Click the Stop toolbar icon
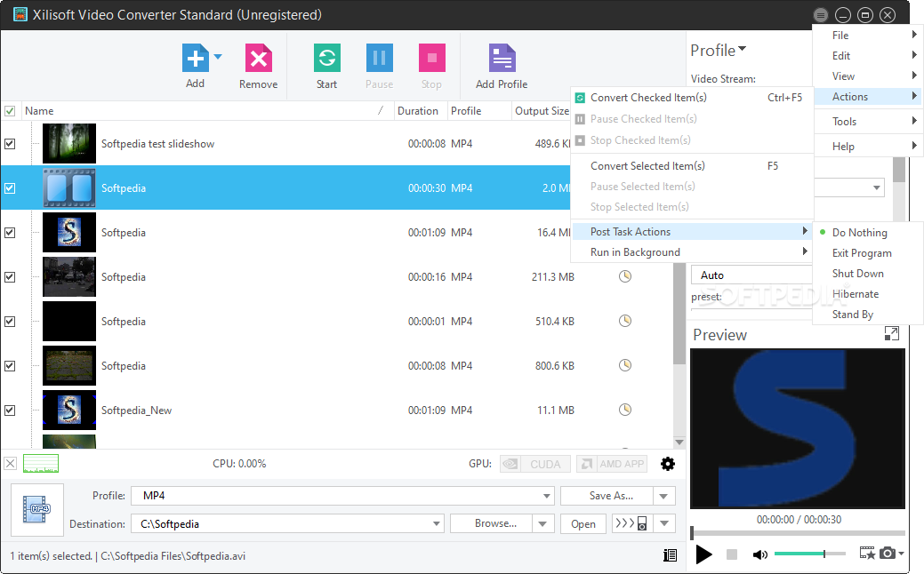The width and height of the screenshot is (924, 574). pos(431,59)
